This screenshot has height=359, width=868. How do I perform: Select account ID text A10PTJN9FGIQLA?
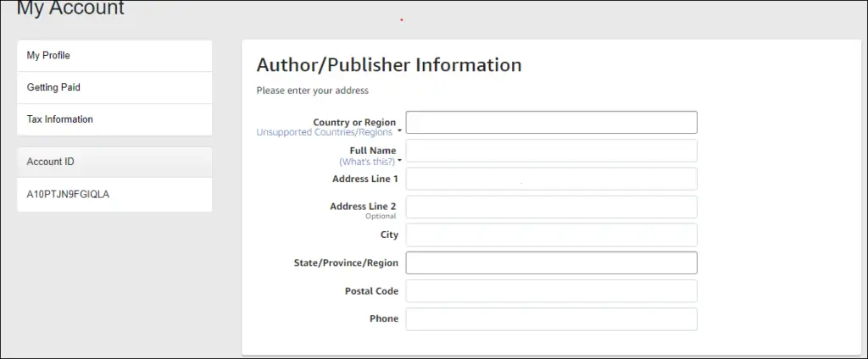coord(68,194)
